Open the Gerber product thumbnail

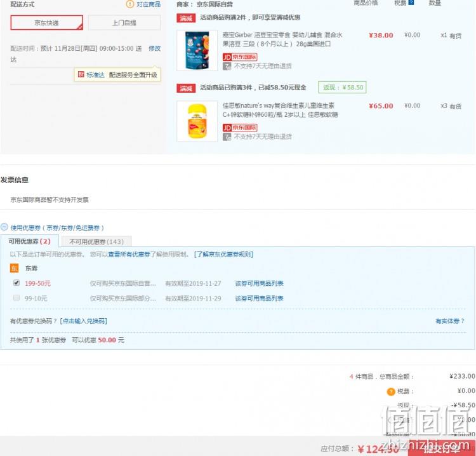point(197,50)
